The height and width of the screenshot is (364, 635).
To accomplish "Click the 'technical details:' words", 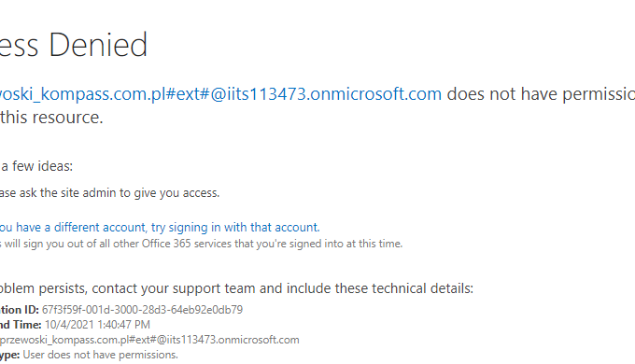I will click(x=422, y=288).
